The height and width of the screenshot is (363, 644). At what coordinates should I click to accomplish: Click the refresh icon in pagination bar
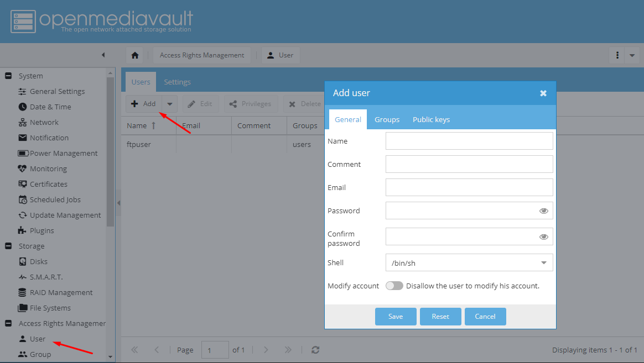click(x=315, y=350)
